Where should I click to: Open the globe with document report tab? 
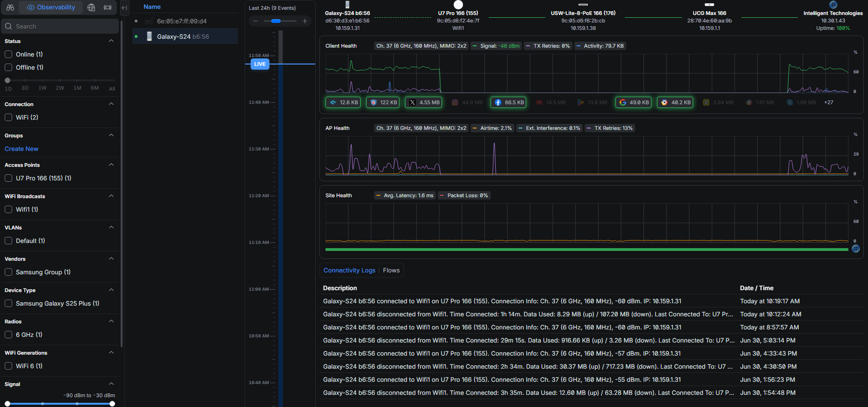pyautogui.click(x=92, y=7)
